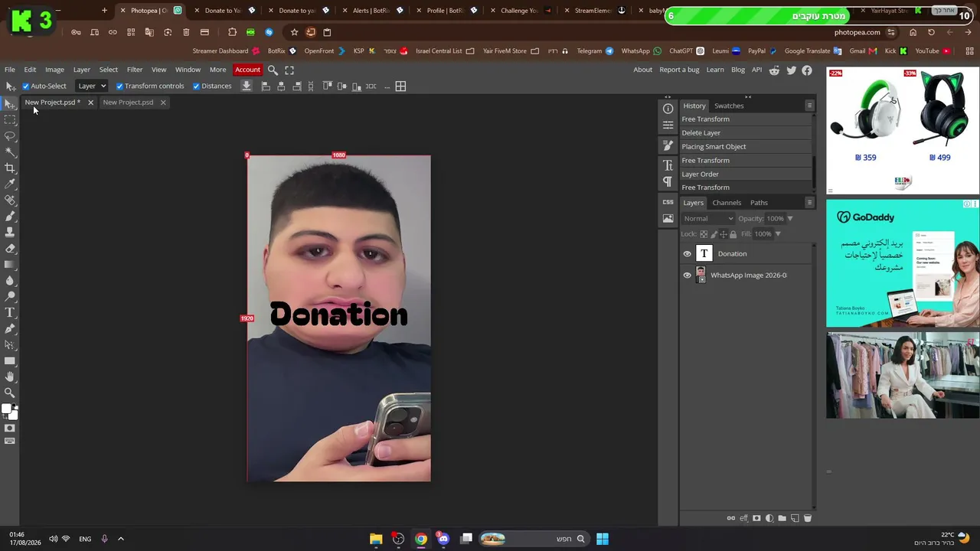Screen dimensions: 980x551
Task: Open the Brush settings panel icon
Action: click(x=668, y=145)
